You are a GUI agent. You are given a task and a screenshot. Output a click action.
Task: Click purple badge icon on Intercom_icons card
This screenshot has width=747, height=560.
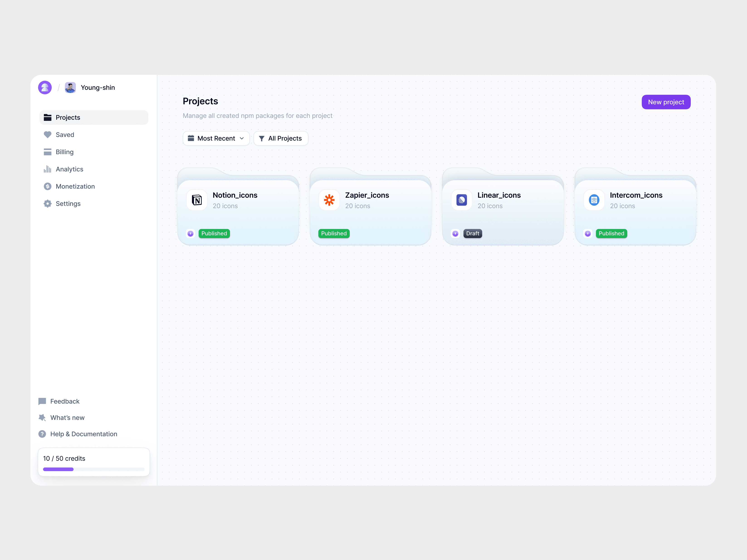tap(588, 234)
